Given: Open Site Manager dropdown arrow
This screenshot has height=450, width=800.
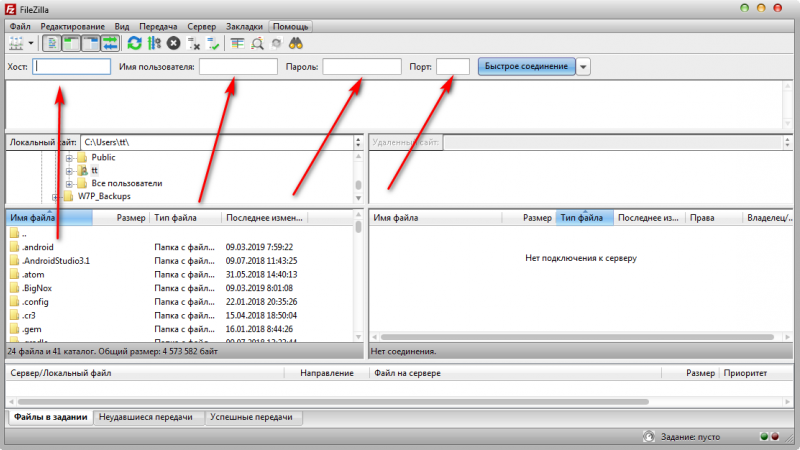Looking at the screenshot, I should pos(31,43).
